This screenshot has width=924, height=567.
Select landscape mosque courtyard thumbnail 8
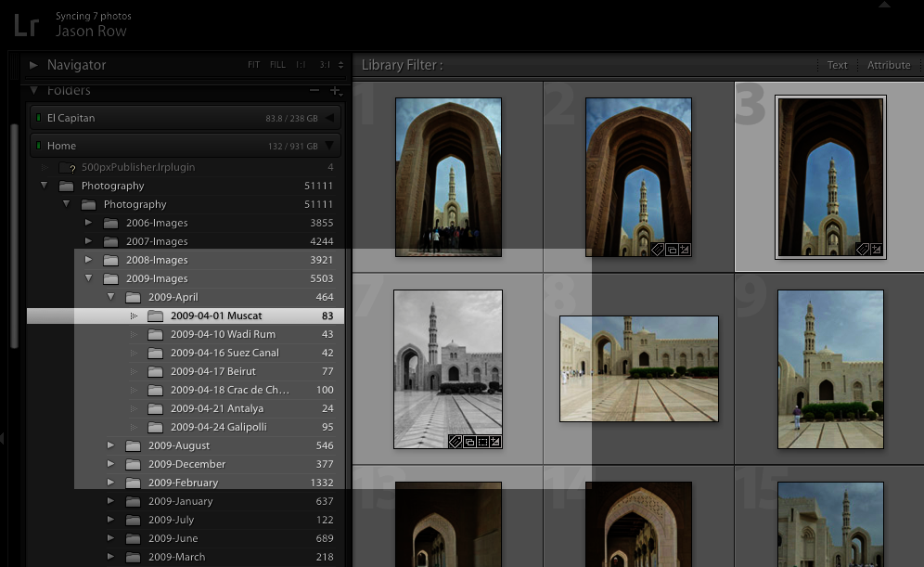[639, 369]
